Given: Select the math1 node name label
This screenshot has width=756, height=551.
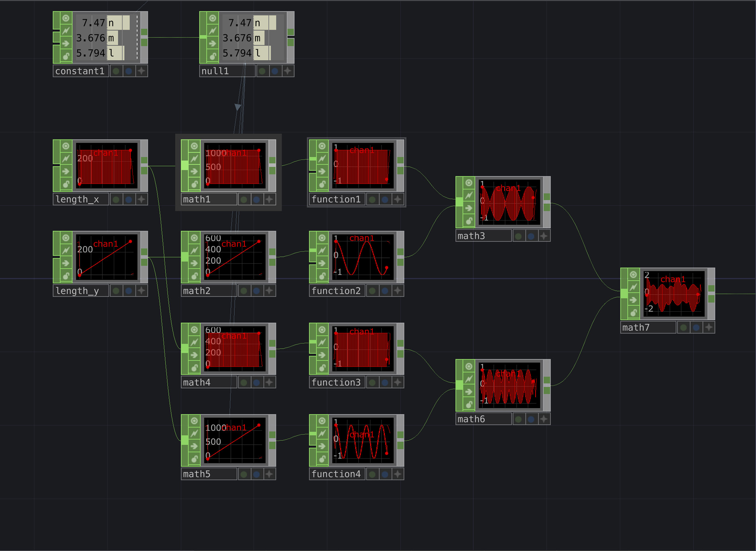Looking at the screenshot, I should pos(209,199).
